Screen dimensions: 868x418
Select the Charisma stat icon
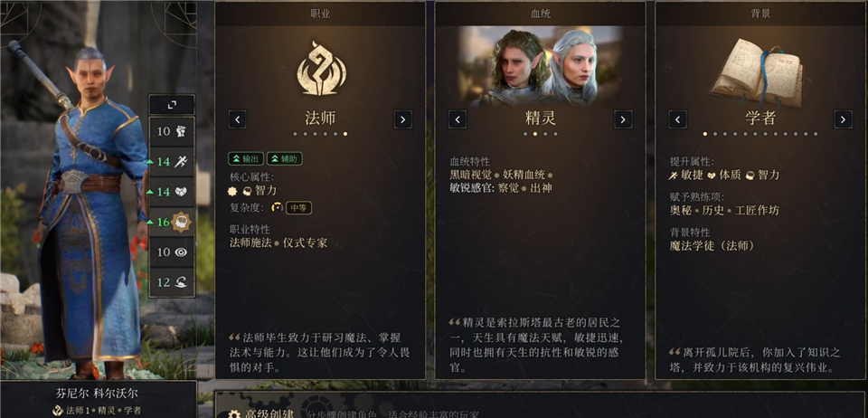tap(181, 282)
